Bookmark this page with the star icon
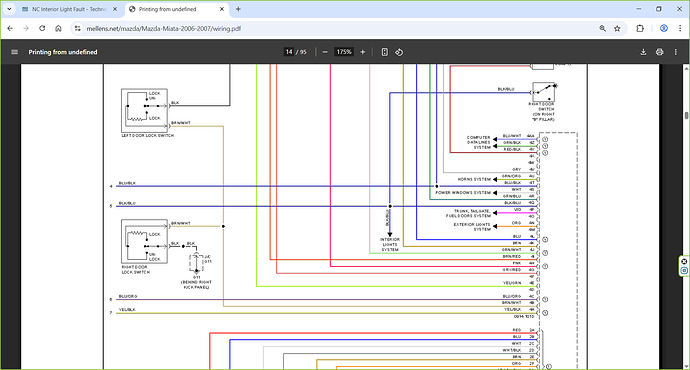 point(617,29)
